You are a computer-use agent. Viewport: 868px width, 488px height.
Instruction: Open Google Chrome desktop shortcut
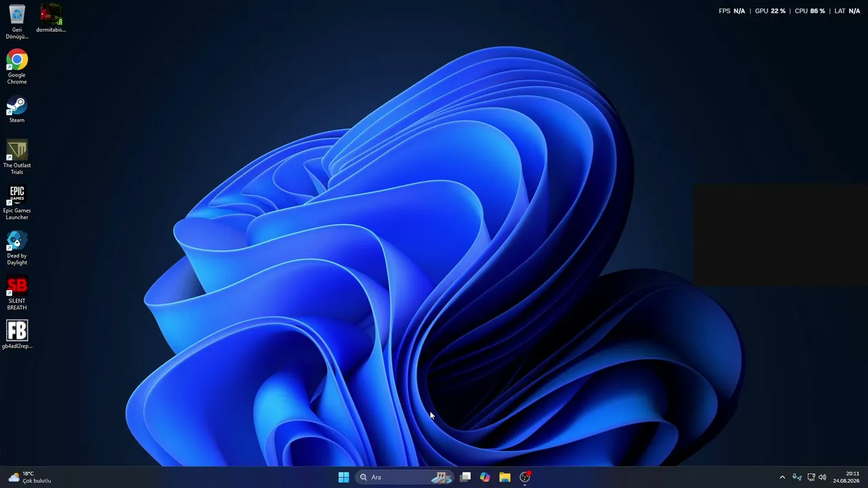[x=17, y=67]
